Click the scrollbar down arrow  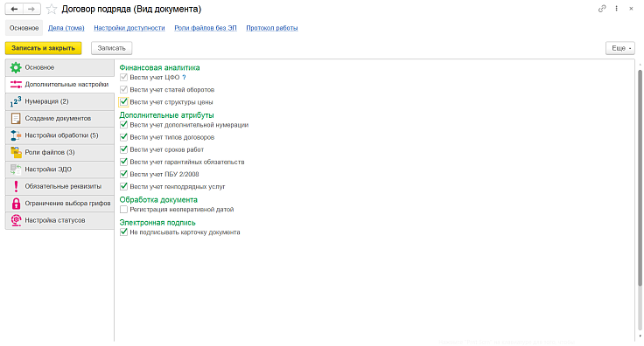(x=640, y=336)
